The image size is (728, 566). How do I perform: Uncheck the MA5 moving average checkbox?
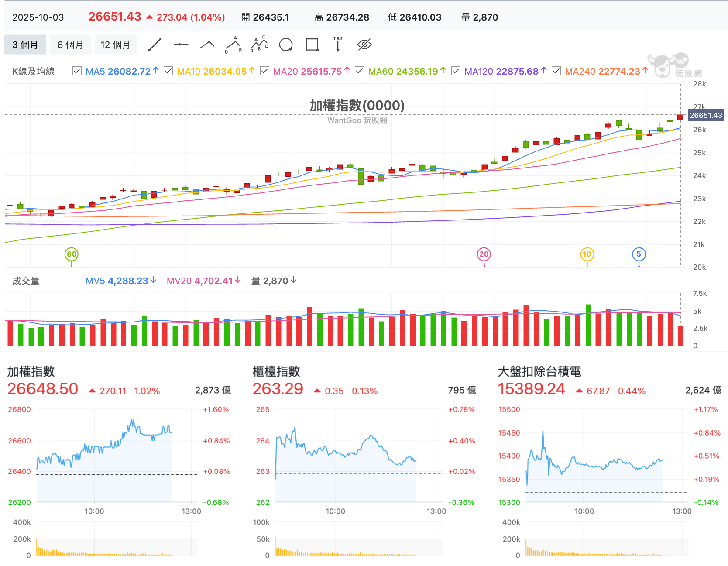(x=77, y=71)
